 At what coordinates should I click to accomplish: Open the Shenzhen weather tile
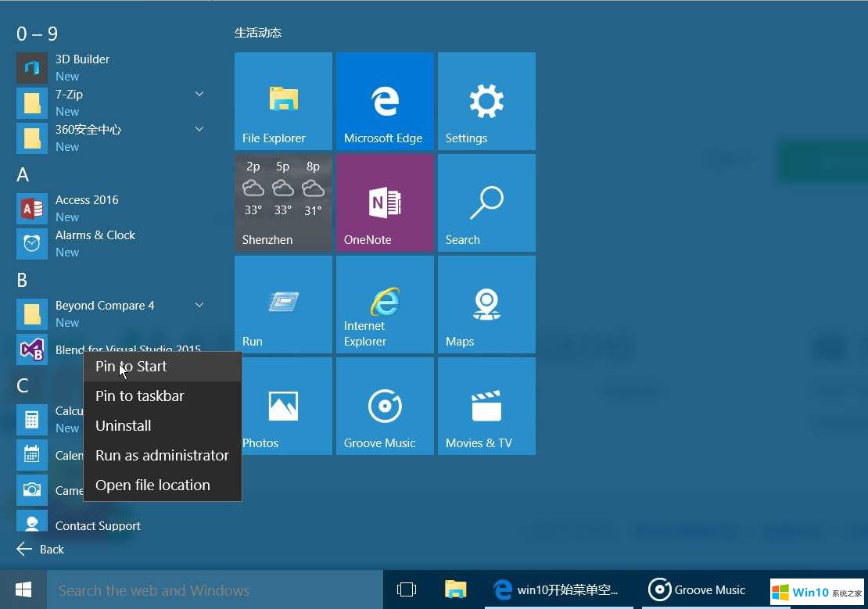pyautogui.click(x=283, y=203)
